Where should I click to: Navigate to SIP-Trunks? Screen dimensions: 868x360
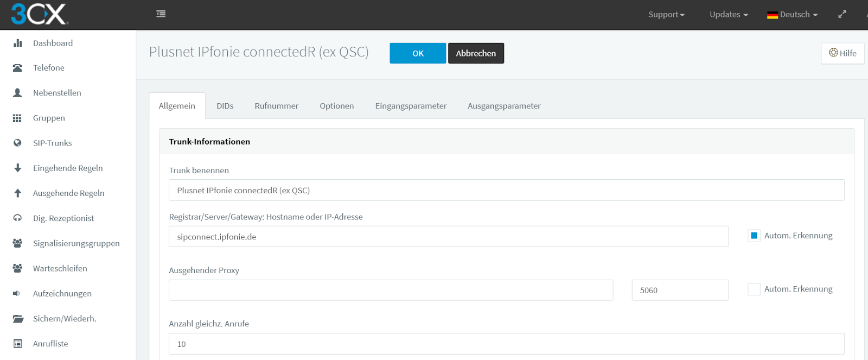(52, 143)
